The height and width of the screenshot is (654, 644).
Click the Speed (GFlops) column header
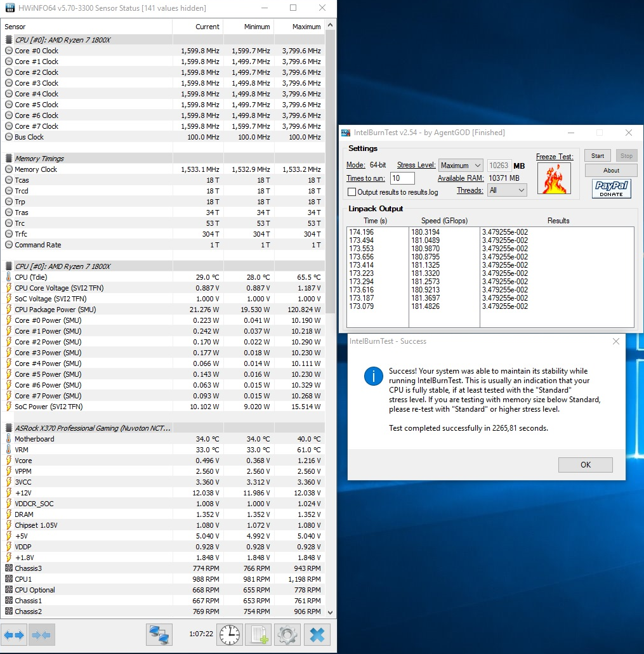pyautogui.click(x=444, y=221)
